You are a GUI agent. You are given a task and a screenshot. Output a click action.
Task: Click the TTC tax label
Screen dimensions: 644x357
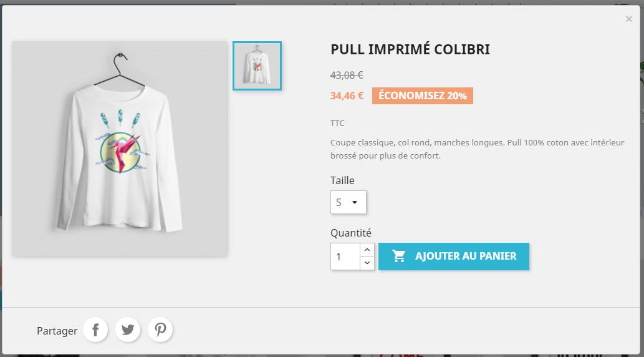(337, 124)
